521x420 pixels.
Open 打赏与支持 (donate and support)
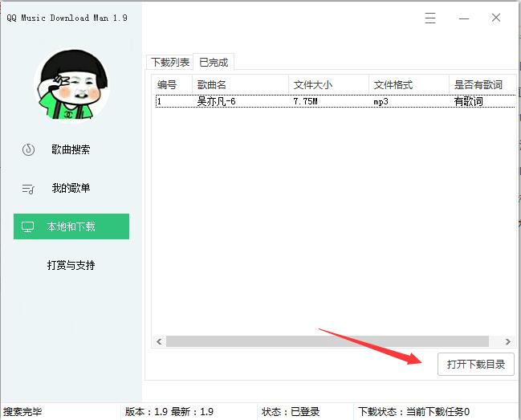pos(71,265)
